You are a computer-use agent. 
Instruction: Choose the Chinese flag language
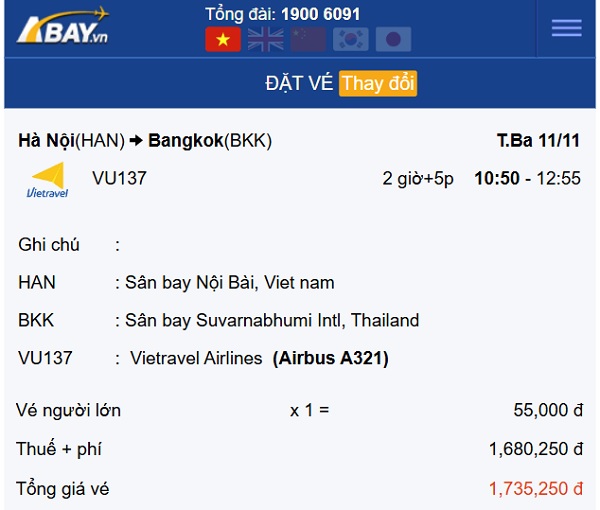coord(308,39)
